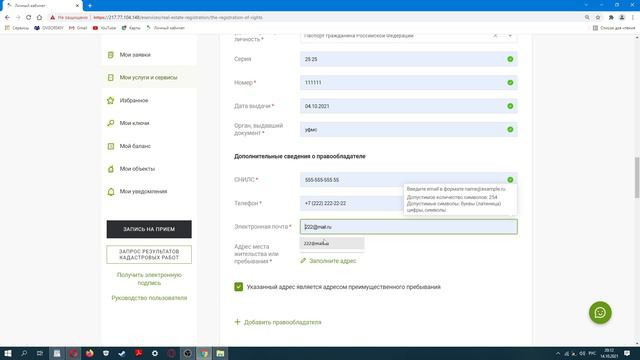Open the green chat support bubble
Screen dimensions: 640x360
tap(600, 313)
